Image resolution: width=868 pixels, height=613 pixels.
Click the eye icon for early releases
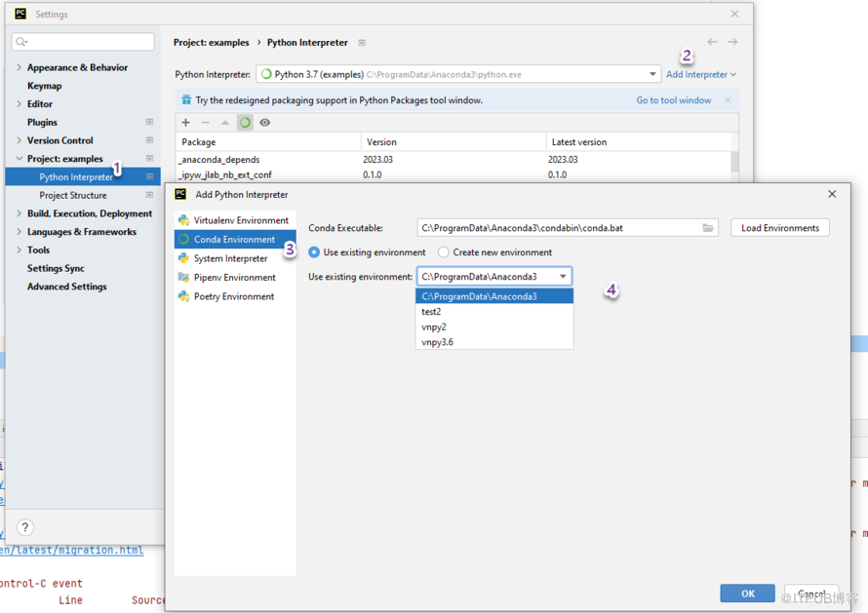point(264,123)
